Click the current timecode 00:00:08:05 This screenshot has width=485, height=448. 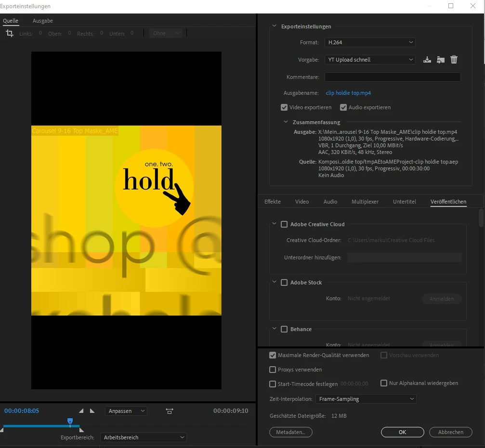pyautogui.click(x=22, y=410)
